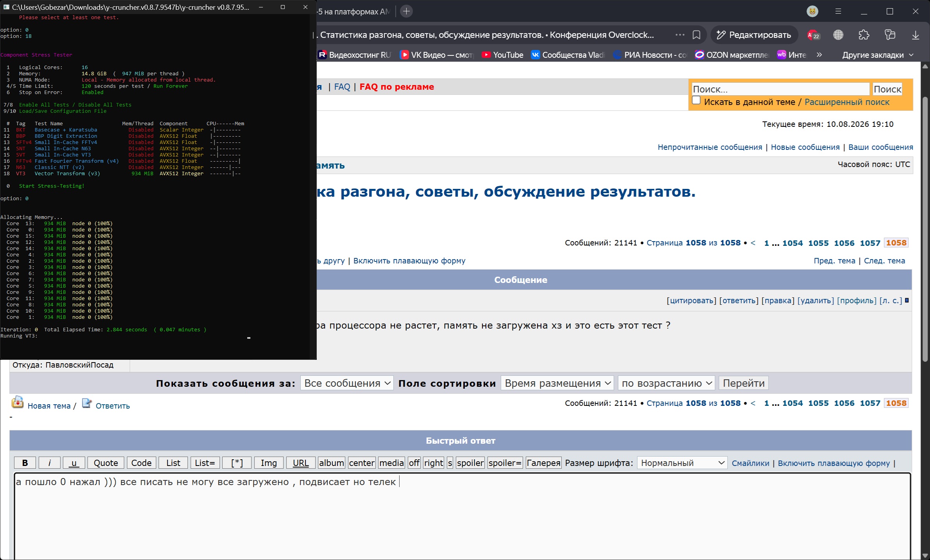Click the browser profile avatar icon

tap(812, 11)
